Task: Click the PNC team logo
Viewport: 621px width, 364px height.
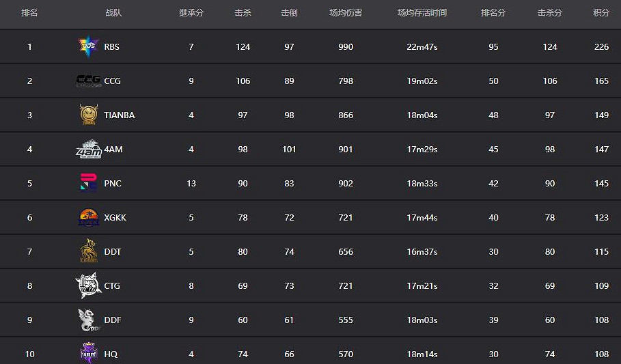Action: click(x=88, y=183)
